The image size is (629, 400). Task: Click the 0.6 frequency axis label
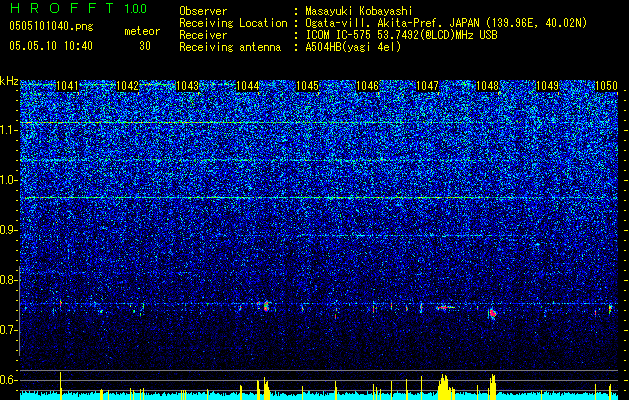[9, 380]
